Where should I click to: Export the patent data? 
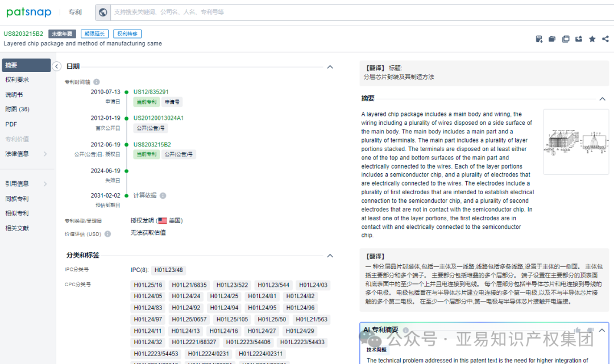pos(578,39)
